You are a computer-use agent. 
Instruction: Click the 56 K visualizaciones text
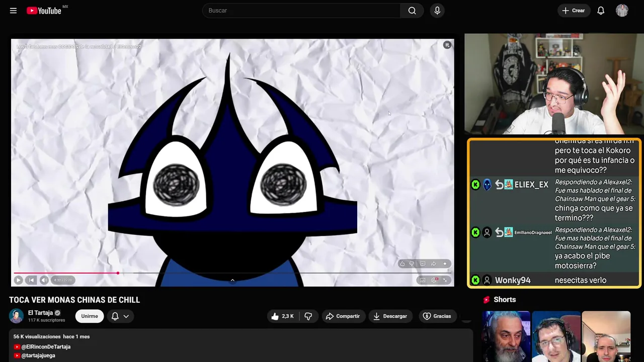[x=37, y=336]
